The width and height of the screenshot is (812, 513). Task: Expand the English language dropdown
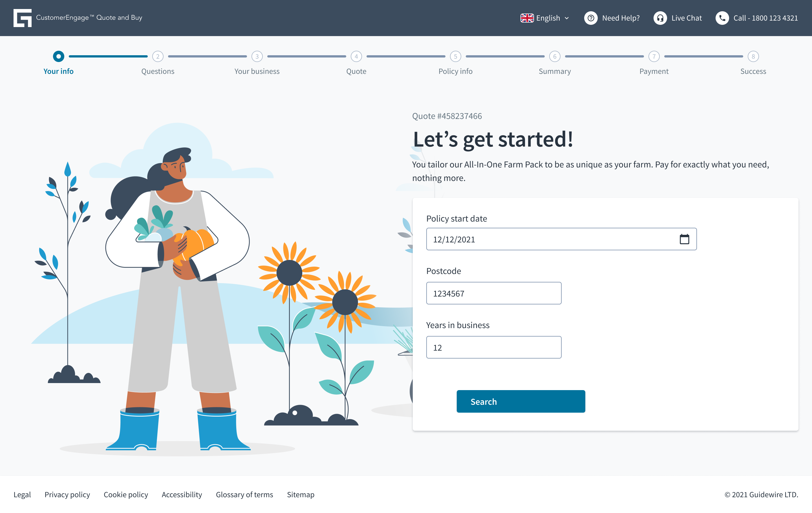click(x=544, y=18)
